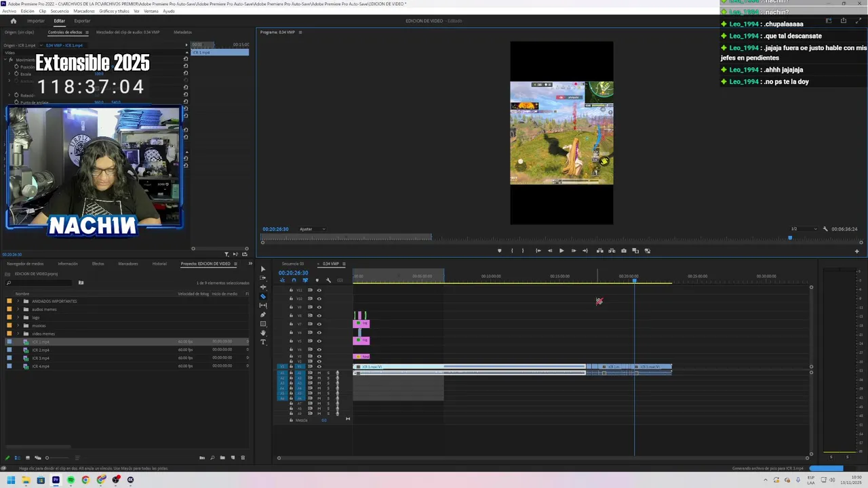This screenshot has height=488, width=868.
Task: Solo audio track A2
Action: click(328, 378)
